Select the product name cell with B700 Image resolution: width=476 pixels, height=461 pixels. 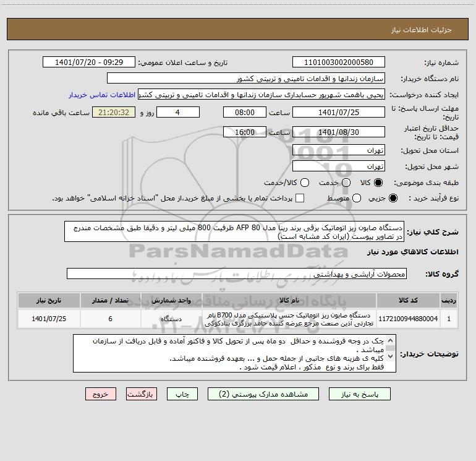(289, 319)
